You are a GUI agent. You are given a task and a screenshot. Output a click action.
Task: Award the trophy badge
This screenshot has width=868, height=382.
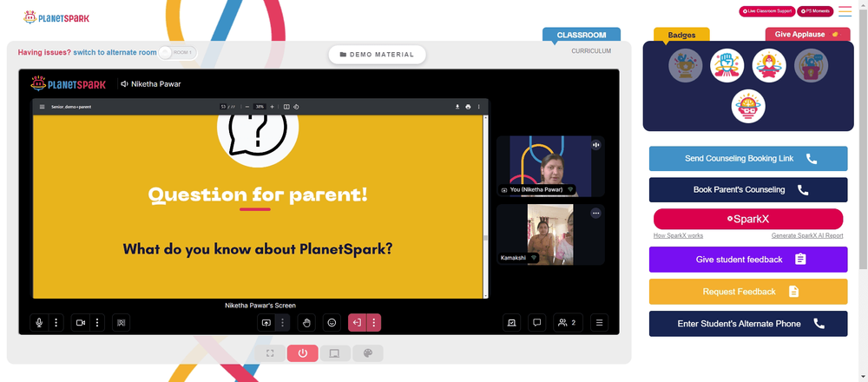pyautogui.click(x=686, y=65)
